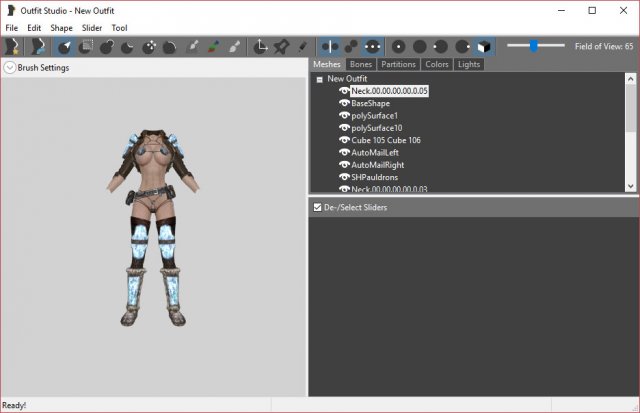Image resolution: width=640 pixels, height=413 pixels.
Task: Select the SHPauldrons mesh
Action: pyautogui.click(x=376, y=176)
